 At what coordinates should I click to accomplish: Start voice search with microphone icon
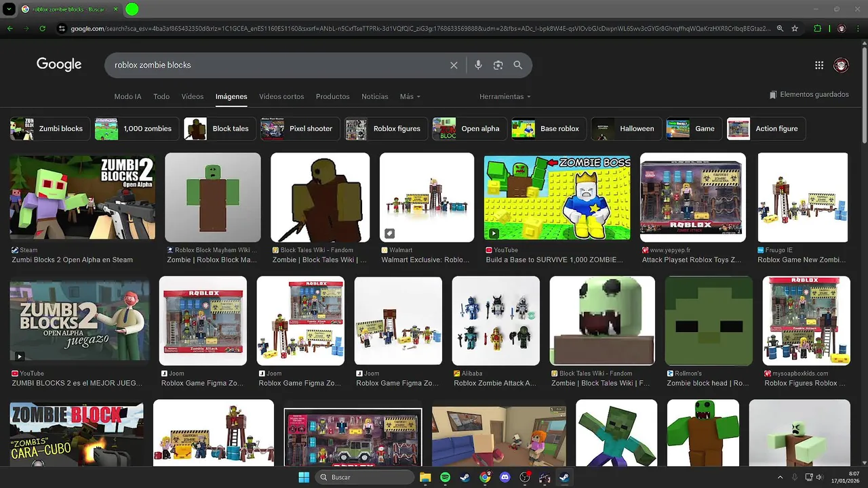coord(478,65)
